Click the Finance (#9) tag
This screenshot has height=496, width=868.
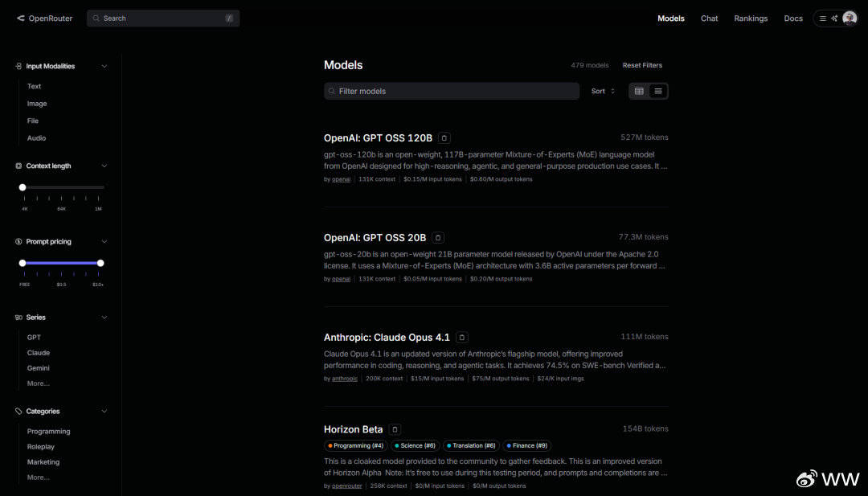[x=527, y=445]
